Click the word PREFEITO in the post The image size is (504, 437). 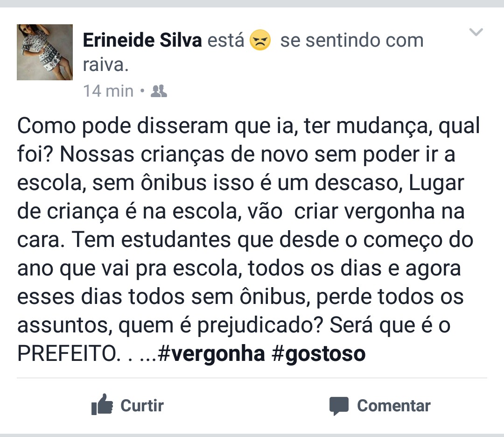point(66,353)
